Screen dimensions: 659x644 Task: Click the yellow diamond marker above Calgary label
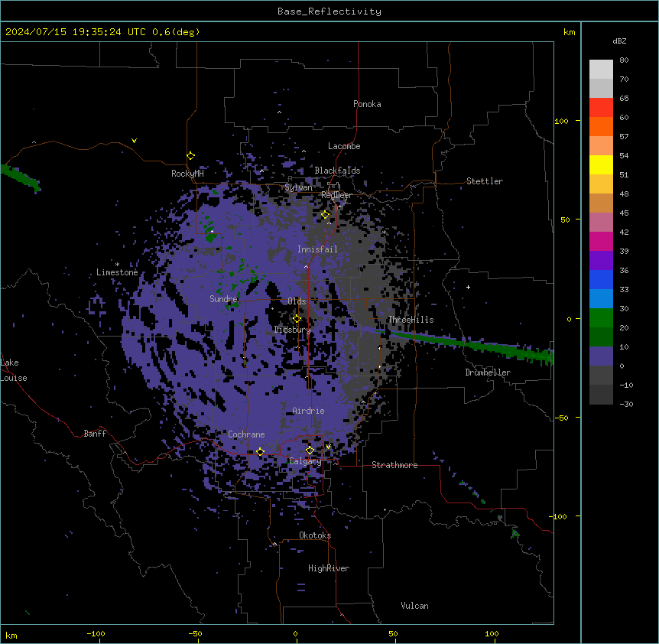(x=310, y=450)
